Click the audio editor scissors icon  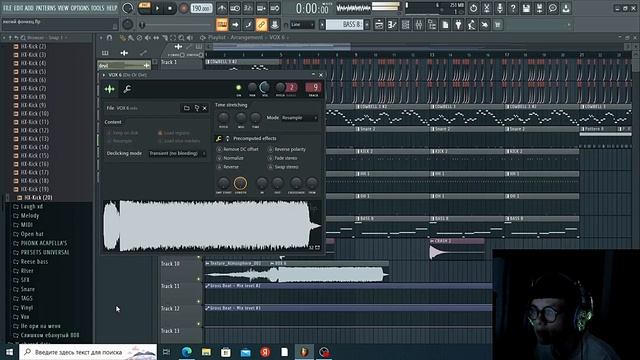coord(487,8)
